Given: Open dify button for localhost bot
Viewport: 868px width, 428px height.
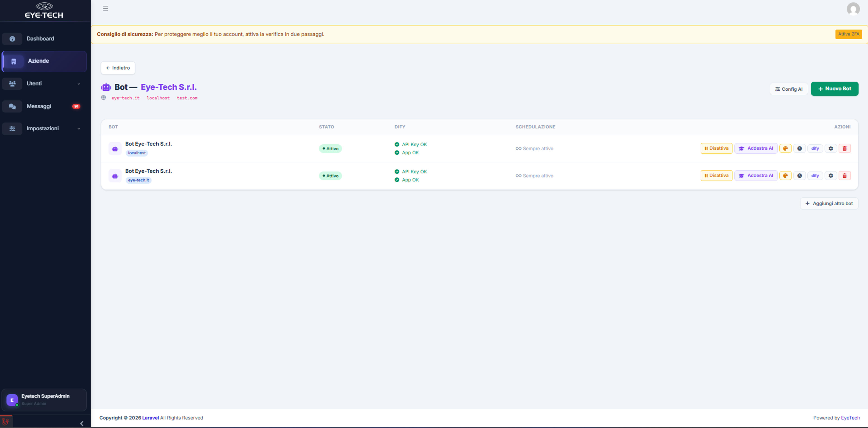Looking at the screenshot, I should click(x=815, y=148).
